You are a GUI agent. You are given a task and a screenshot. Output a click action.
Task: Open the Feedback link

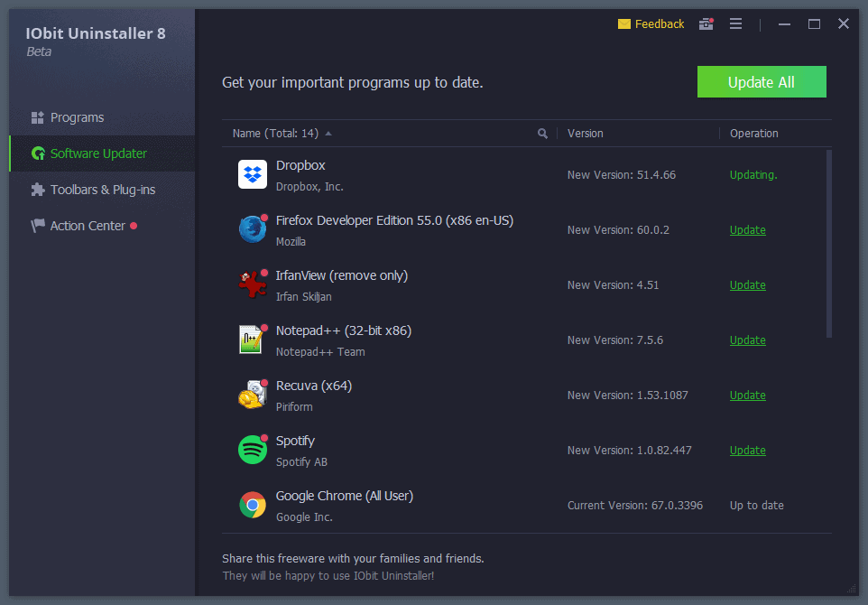pos(660,23)
